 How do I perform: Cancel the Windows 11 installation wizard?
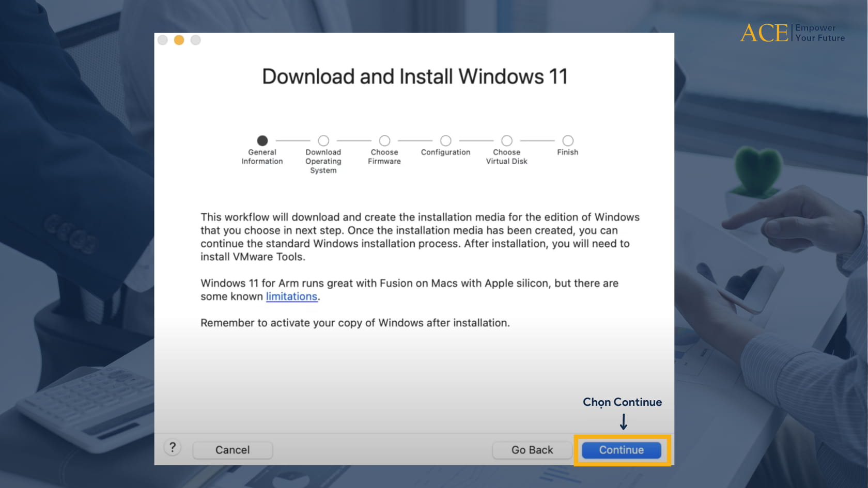(233, 450)
